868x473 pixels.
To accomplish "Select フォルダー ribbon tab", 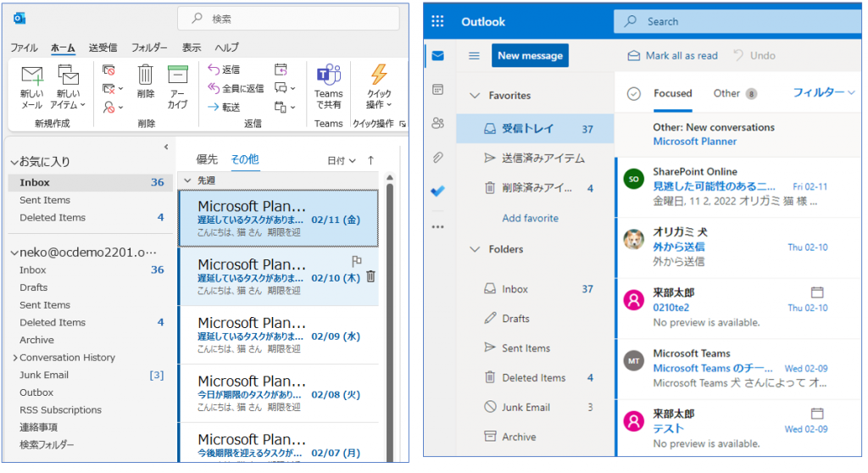I will pos(149,47).
